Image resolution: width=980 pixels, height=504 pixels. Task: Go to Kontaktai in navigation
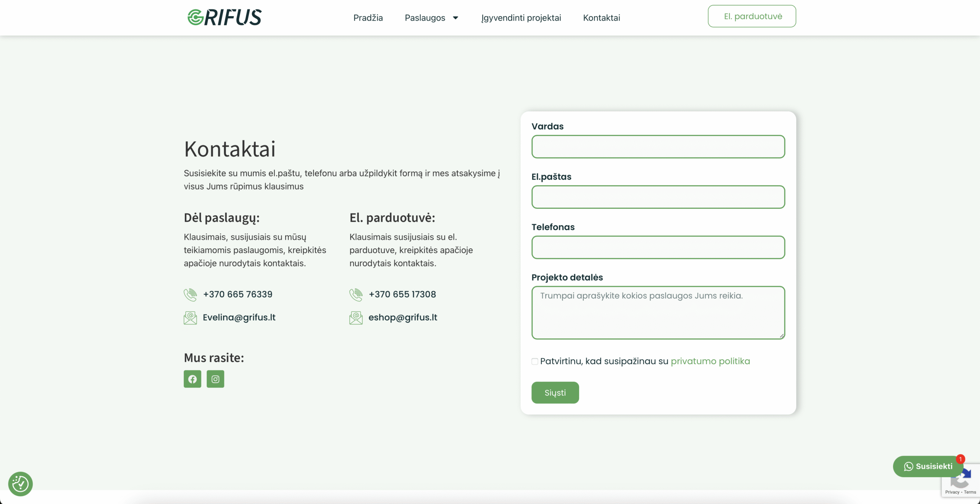pyautogui.click(x=601, y=18)
